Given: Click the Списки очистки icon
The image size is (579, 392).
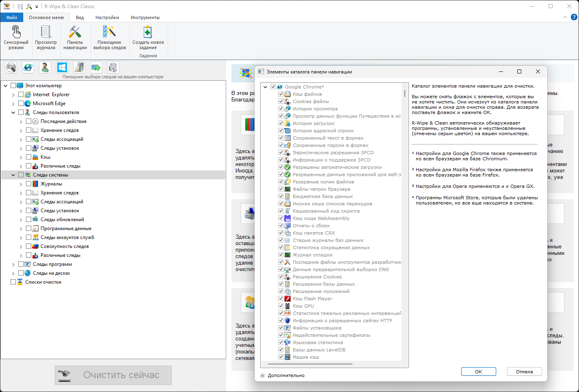Looking at the screenshot, I should point(20,282).
